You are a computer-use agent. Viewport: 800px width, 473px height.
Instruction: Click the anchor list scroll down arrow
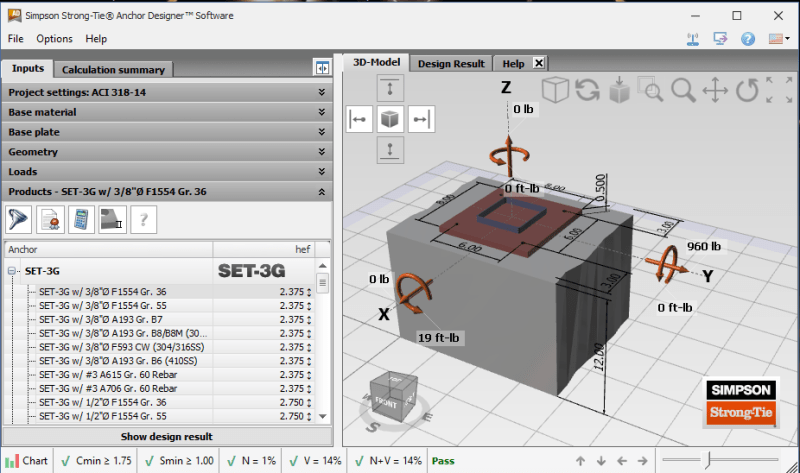click(x=322, y=416)
